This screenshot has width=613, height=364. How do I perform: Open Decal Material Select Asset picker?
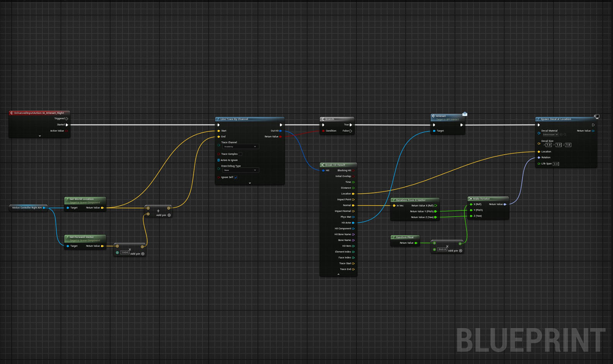(x=550, y=135)
